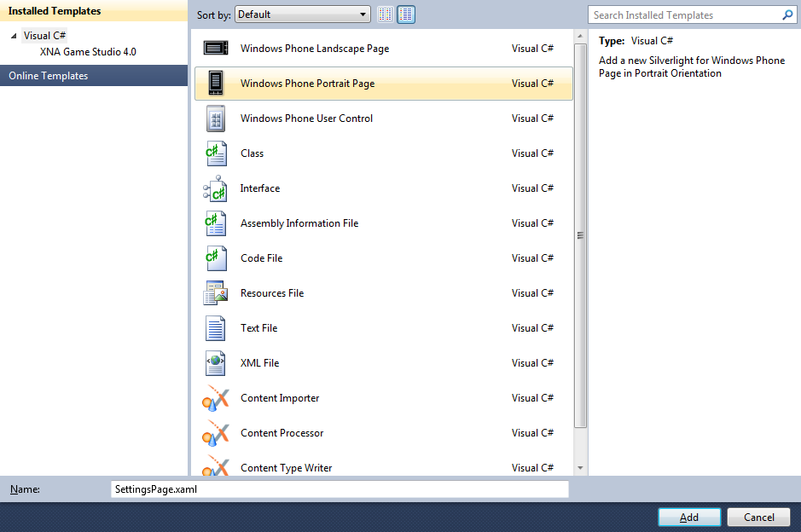Click the template list scrollbar thumb
801x532 pixels.
(580, 235)
